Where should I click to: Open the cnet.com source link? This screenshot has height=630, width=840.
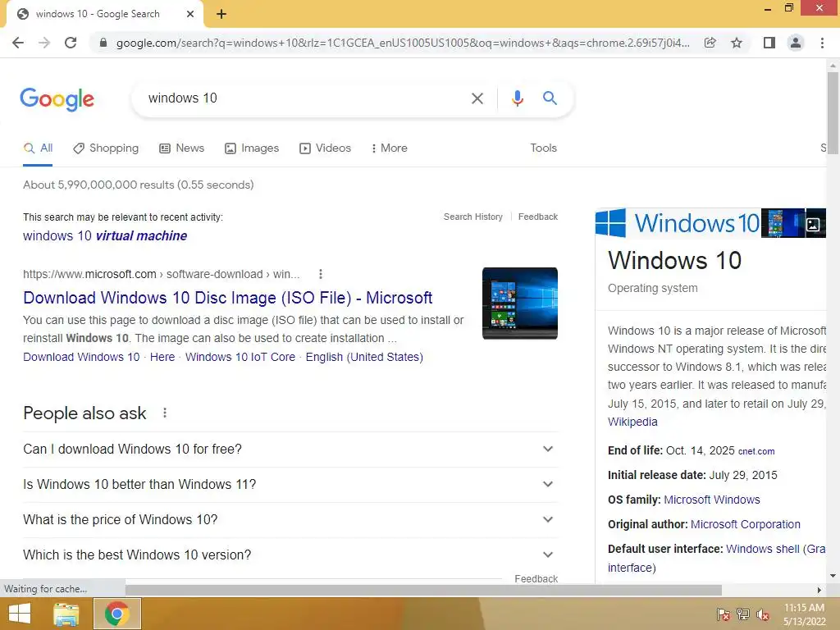pos(756,451)
